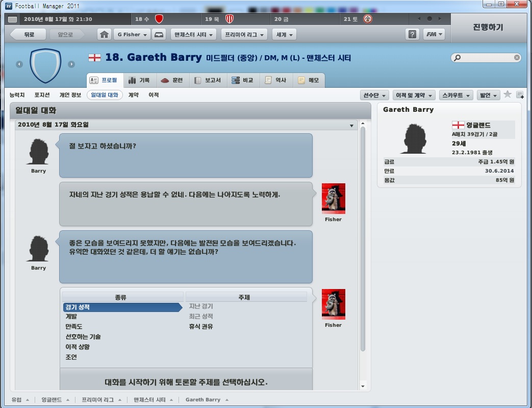The image size is (532, 408).
Task: Select the 계약 sub-tab
Action: click(x=133, y=95)
